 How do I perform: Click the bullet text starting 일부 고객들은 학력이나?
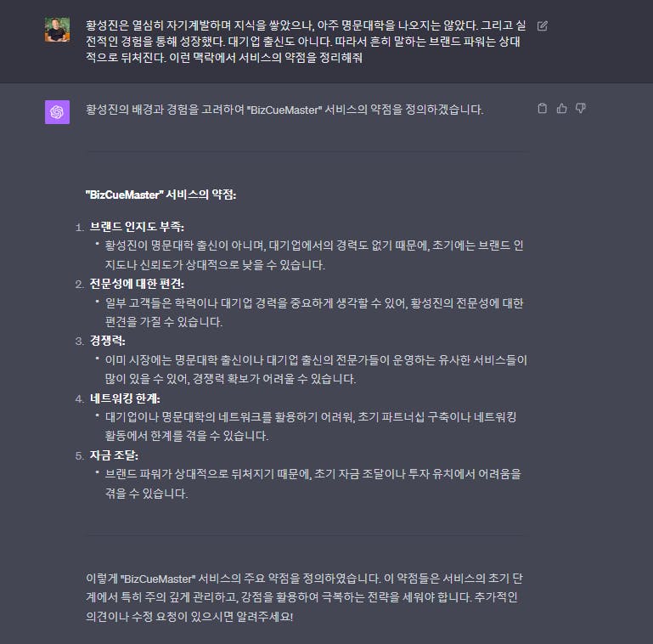(x=314, y=312)
